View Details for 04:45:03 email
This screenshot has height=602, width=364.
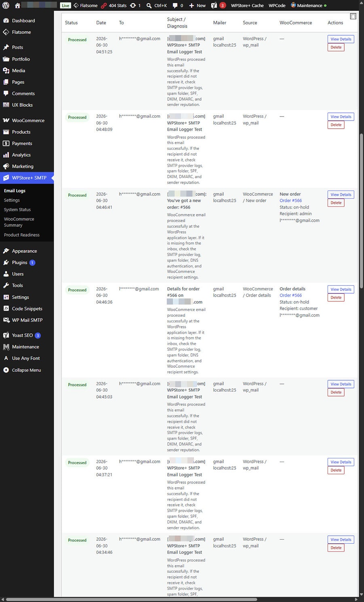341,384
